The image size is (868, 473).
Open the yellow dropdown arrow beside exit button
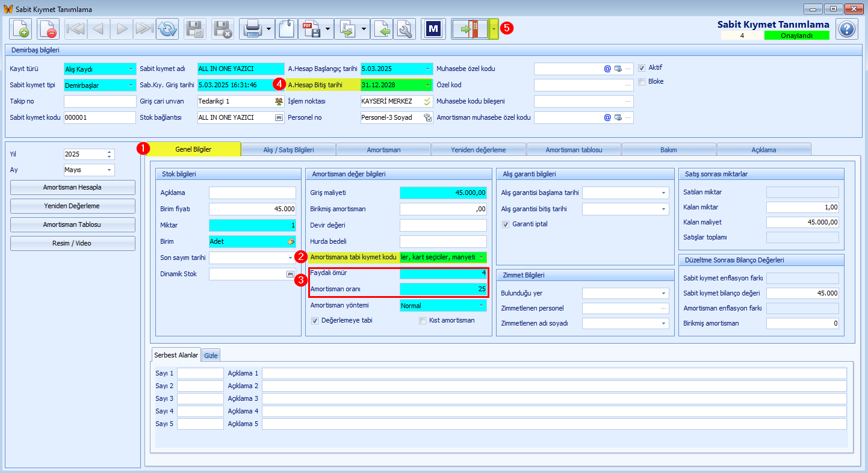click(494, 29)
